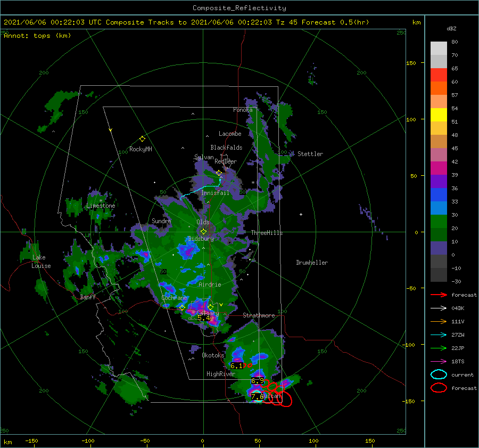Pick the red 60-65 dBZ color swatch
The height and width of the screenshot is (448, 479).
click(439, 75)
